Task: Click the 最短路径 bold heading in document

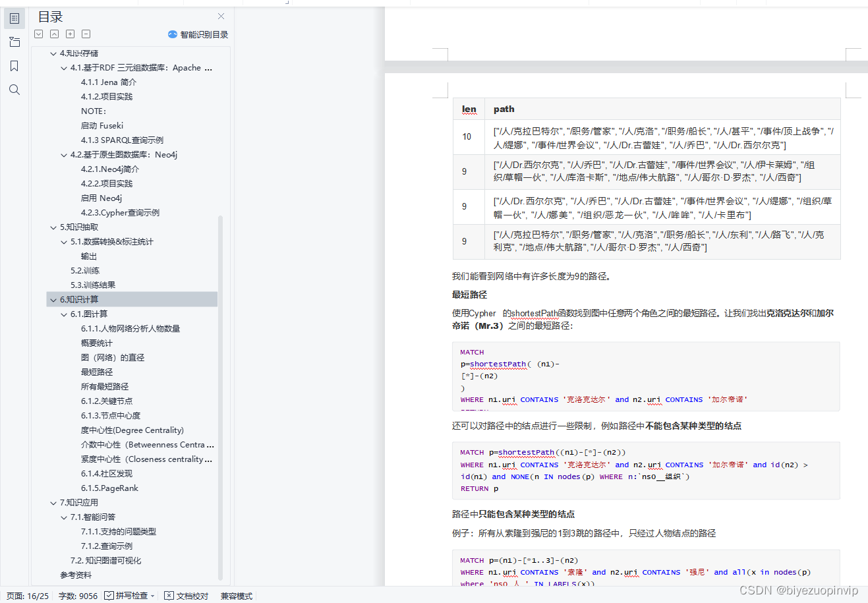Action: pos(469,295)
